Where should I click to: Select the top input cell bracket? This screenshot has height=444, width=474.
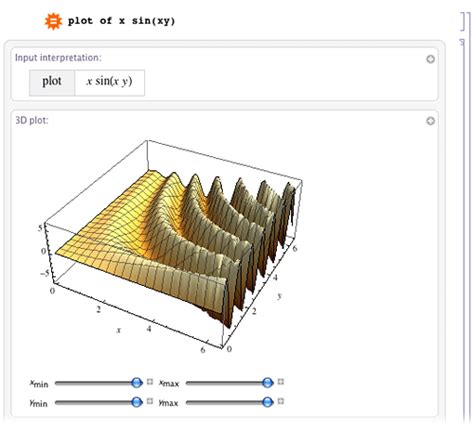coord(463,22)
